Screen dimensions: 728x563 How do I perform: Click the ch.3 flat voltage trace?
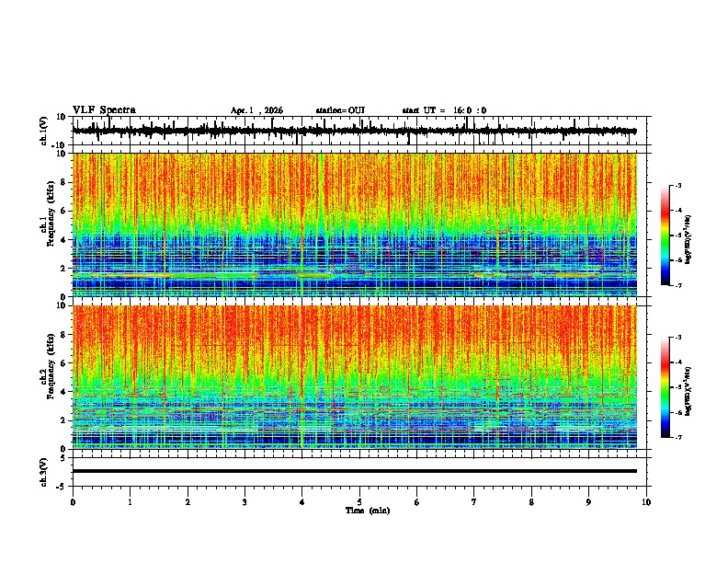point(355,471)
